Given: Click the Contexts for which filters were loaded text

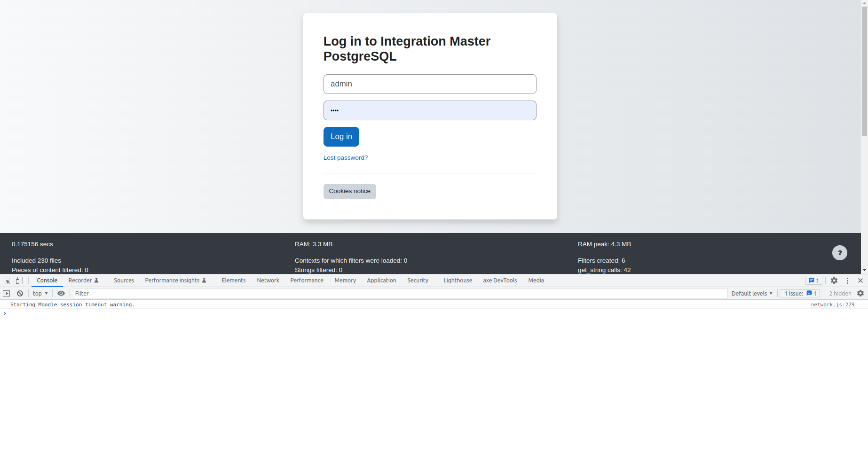Looking at the screenshot, I should click(351, 261).
